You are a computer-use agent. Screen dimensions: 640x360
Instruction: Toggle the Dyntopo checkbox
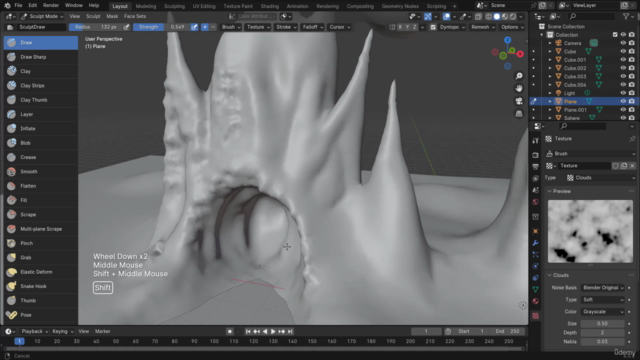coord(433,27)
